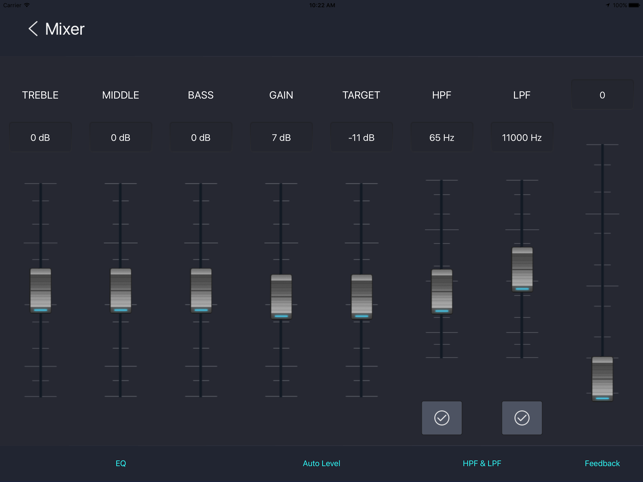Select the 65 Hz value field
Viewport: 643px width, 482px height.
[442, 137]
